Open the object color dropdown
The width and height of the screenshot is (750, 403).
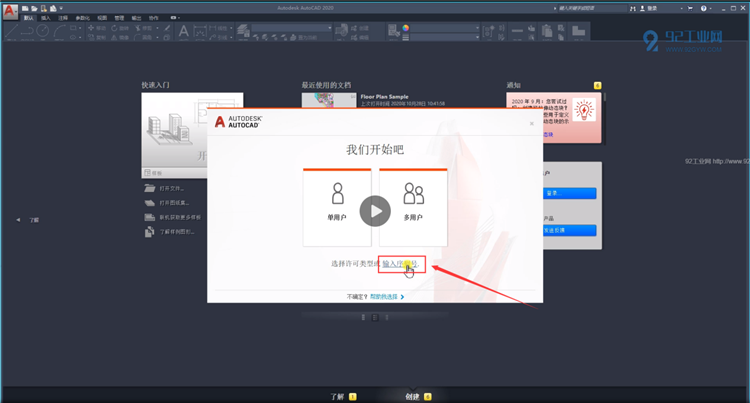point(445,28)
